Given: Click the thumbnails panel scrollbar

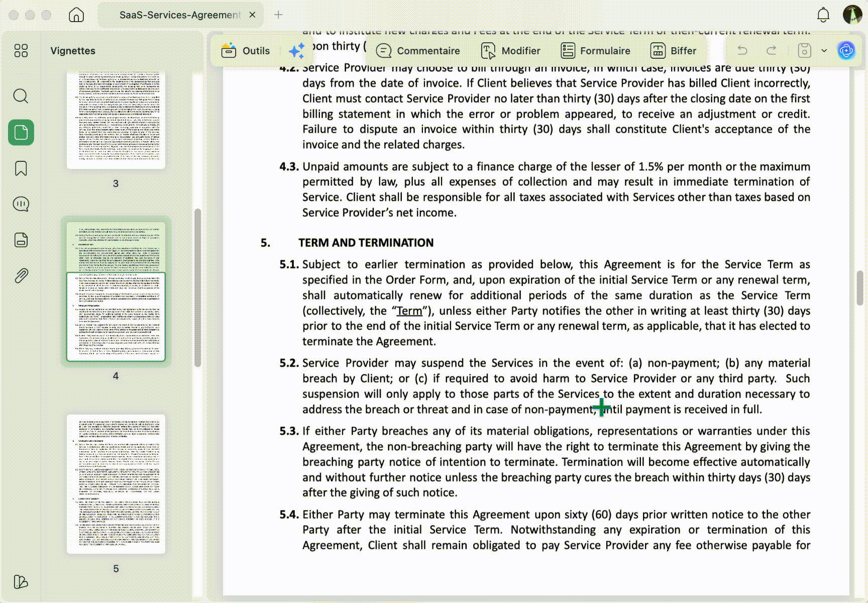Looking at the screenshot, I should tap(198, 287).
